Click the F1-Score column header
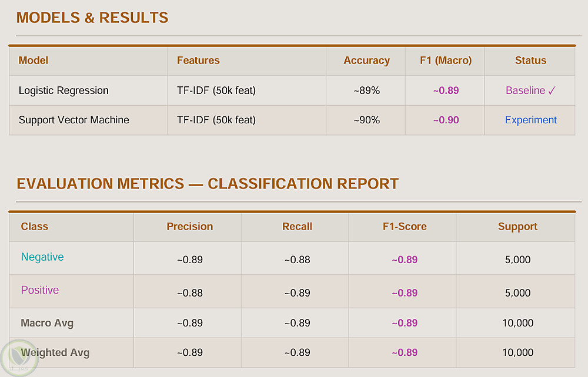The height and width of the screenshot is (377, 588). pos(404,227)
